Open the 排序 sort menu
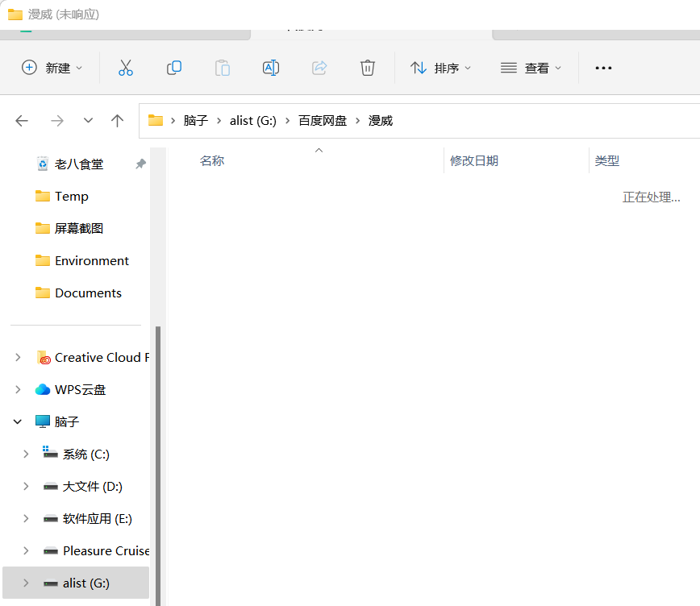700x606 pixels. (440, 68)
